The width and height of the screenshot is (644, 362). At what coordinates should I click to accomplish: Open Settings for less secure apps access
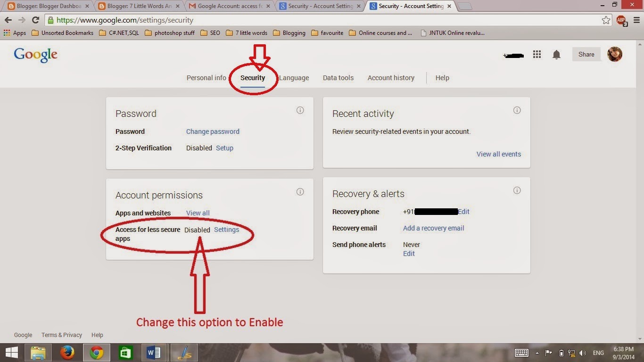226,230
